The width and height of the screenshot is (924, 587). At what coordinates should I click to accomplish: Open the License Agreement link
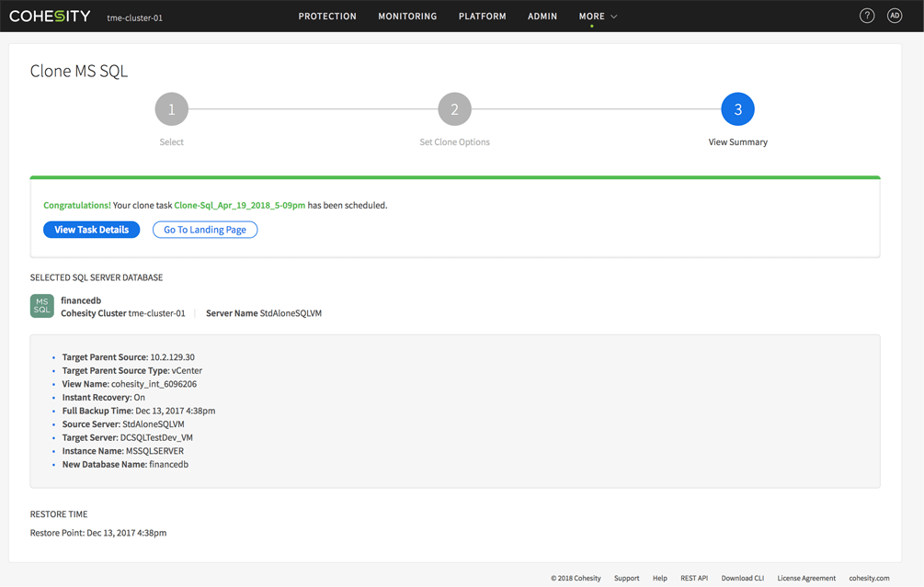[x=805, y=578]
